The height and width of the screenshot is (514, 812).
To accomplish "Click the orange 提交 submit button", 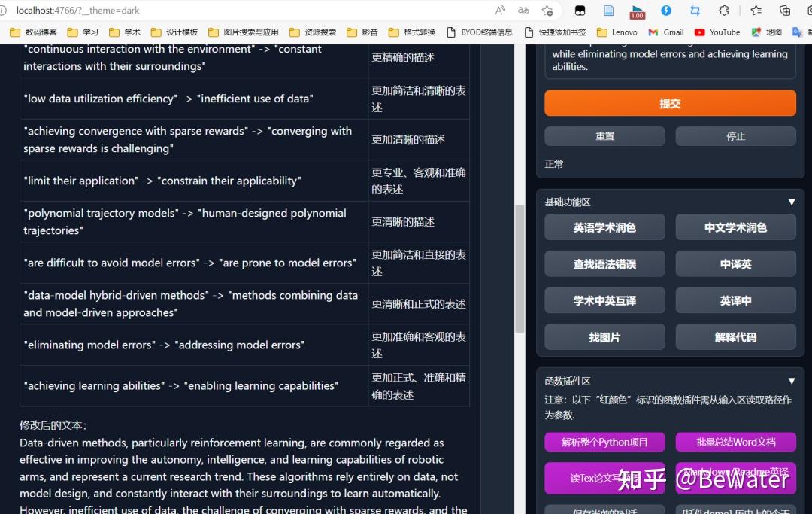I will [670, 103].
